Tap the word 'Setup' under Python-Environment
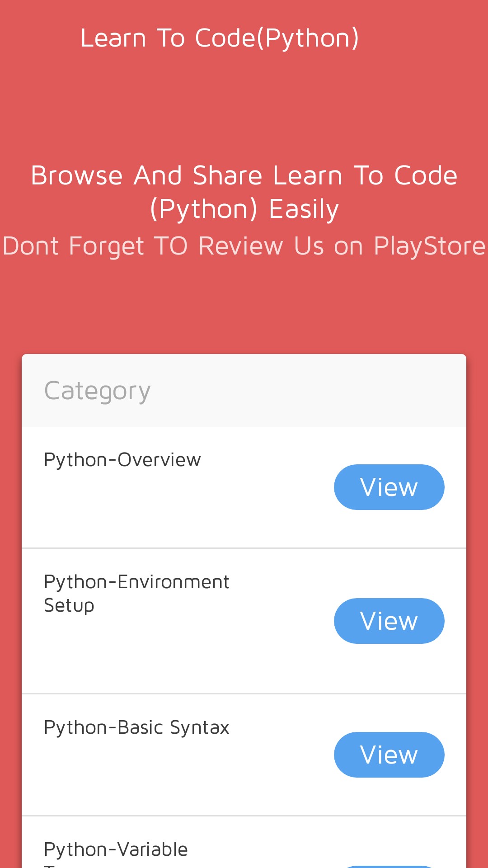 point(69,606)
